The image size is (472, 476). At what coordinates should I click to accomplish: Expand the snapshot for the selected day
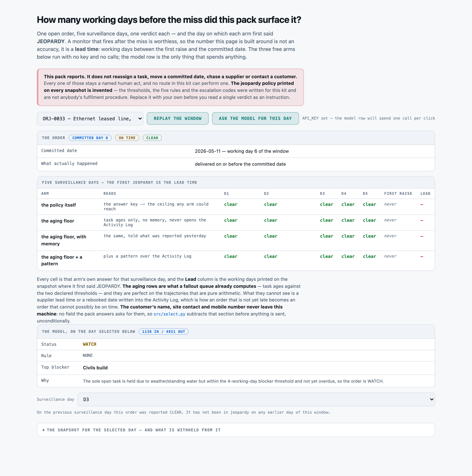pyautogui.click(x=236, y=430)
